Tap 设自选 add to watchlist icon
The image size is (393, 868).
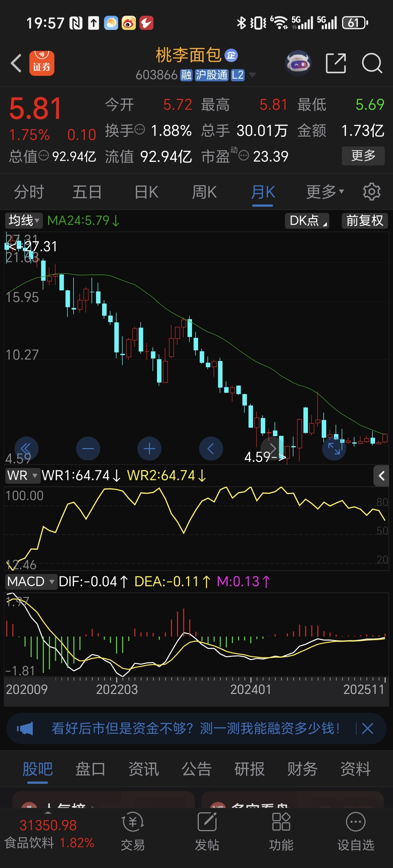pyautogui.click(x=356, y=831)
